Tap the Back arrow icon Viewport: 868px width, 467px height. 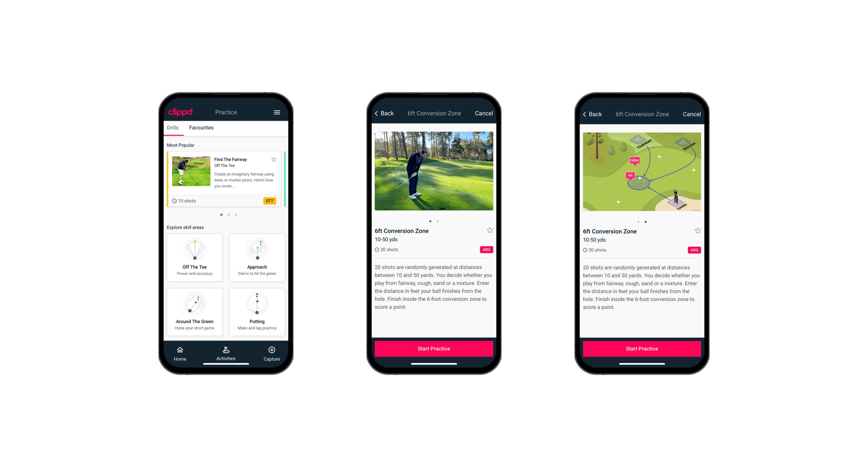379,113
